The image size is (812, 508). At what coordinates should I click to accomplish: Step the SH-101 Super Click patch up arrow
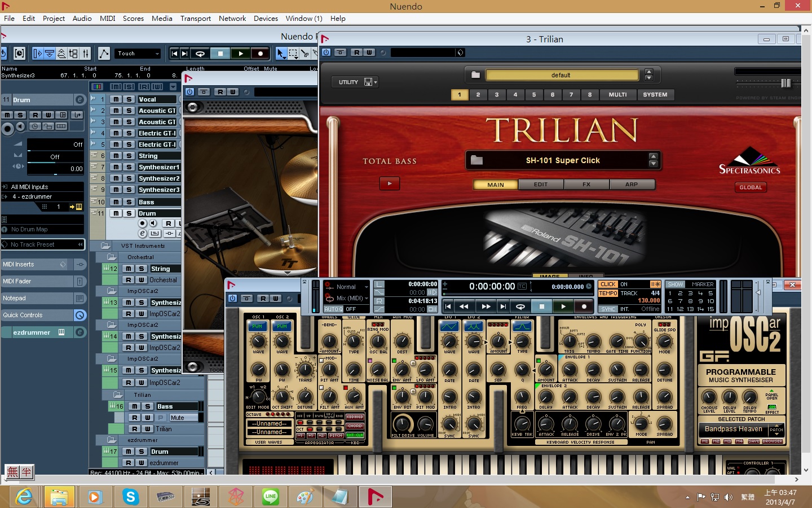(654, 156)
